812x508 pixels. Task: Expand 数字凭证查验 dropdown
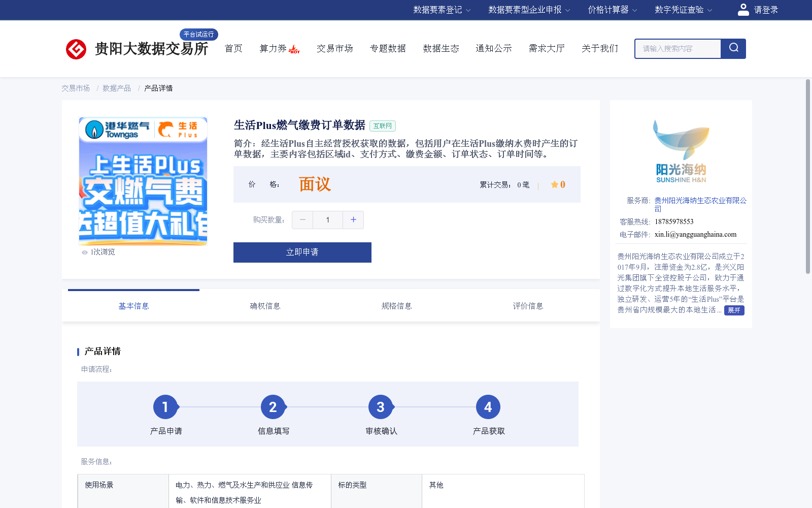(x=683, y=10)
